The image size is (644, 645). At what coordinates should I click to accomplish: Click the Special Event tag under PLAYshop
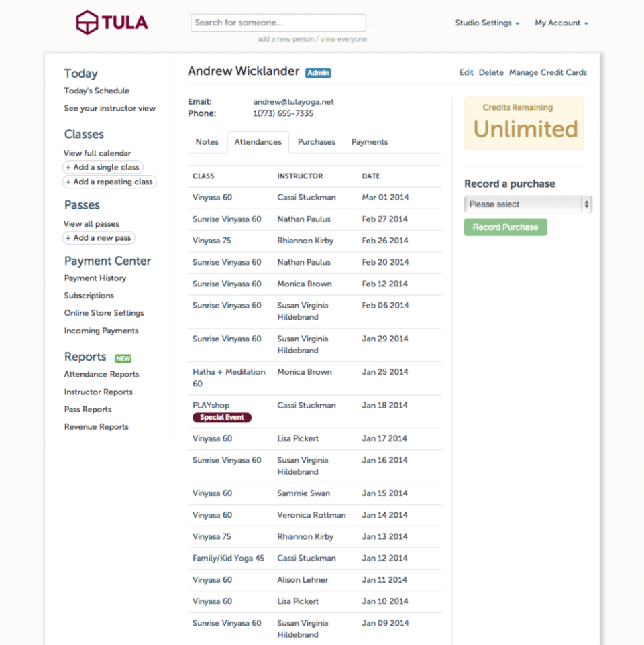pos(222,418)
